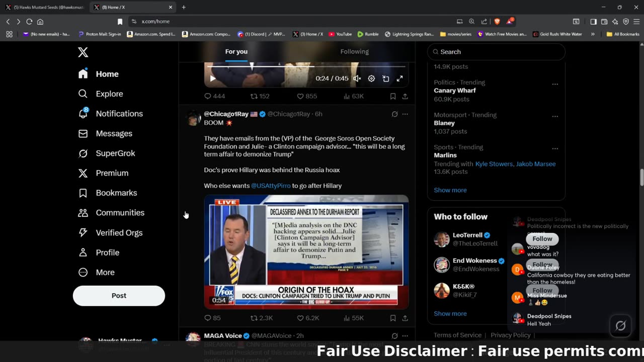Screen dimensions: 644x362
Task: Follow LeoTerrell
Action: pos(542,239)
